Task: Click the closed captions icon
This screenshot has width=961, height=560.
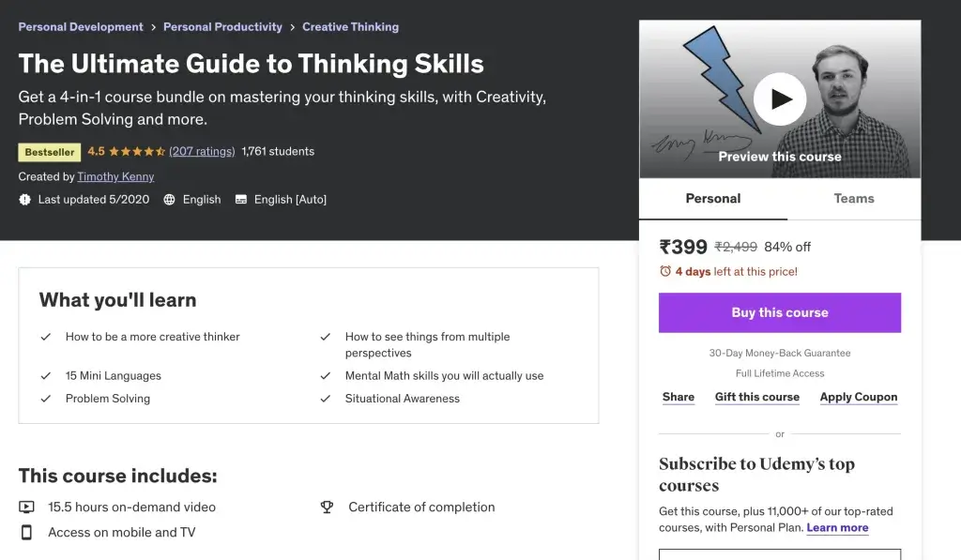Action: pyautogui.click(x=241, y=200)
